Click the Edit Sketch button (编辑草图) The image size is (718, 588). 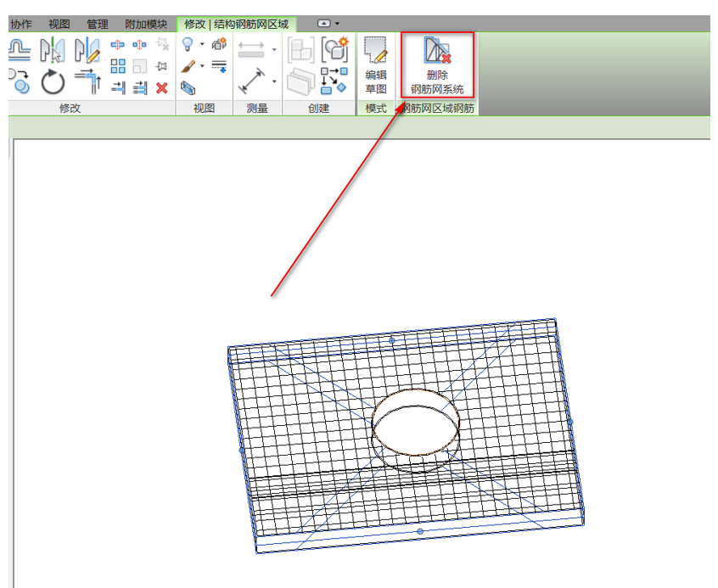(376, 64)
